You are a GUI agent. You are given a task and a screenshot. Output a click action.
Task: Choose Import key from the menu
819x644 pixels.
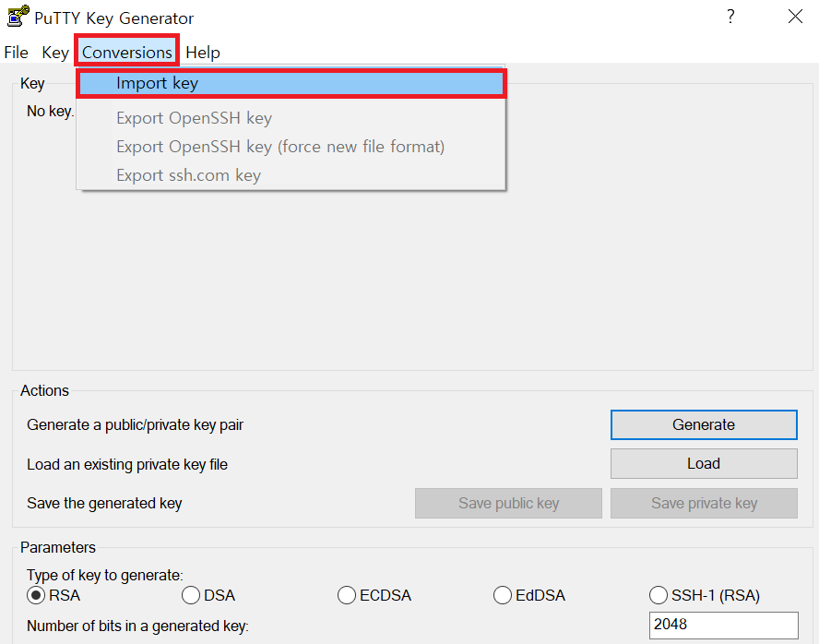(x=291, y=83)
